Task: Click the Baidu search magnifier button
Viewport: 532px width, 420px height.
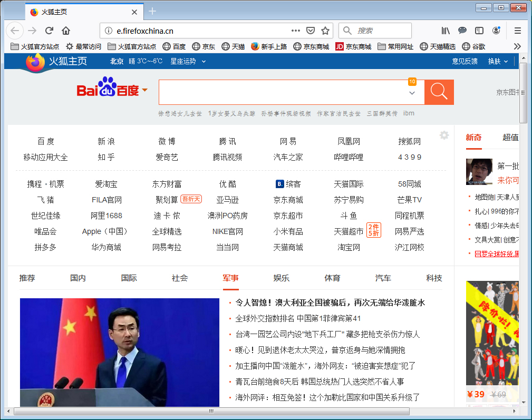Action: (x=439, y=92)
